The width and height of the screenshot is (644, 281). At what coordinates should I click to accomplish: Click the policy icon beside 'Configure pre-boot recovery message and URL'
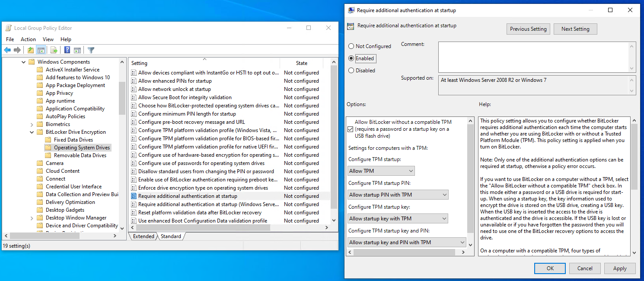pyautogui.click(x=134, y=122)
